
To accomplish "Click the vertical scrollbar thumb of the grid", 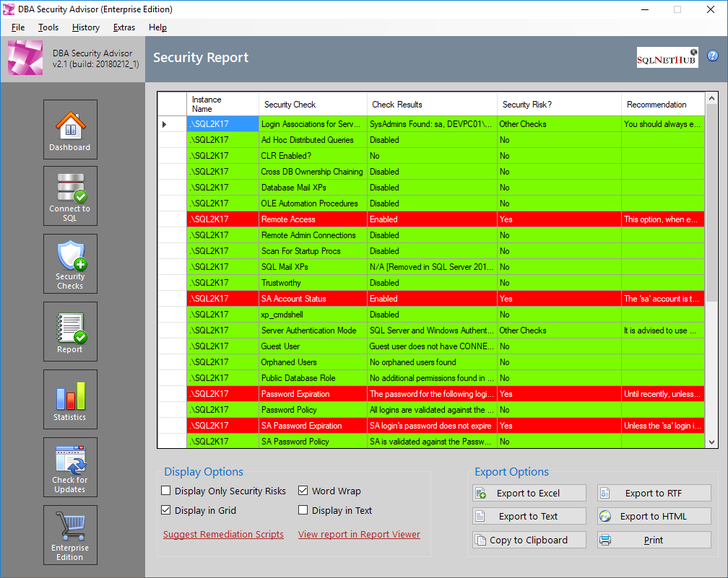I will tap(711, 203).
